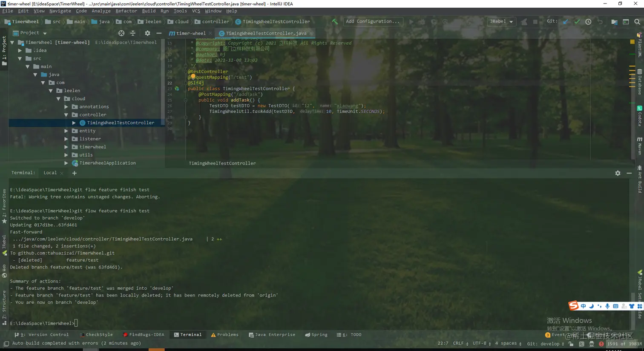Click the 6: TODO tool window button

[x=349, y=335]
